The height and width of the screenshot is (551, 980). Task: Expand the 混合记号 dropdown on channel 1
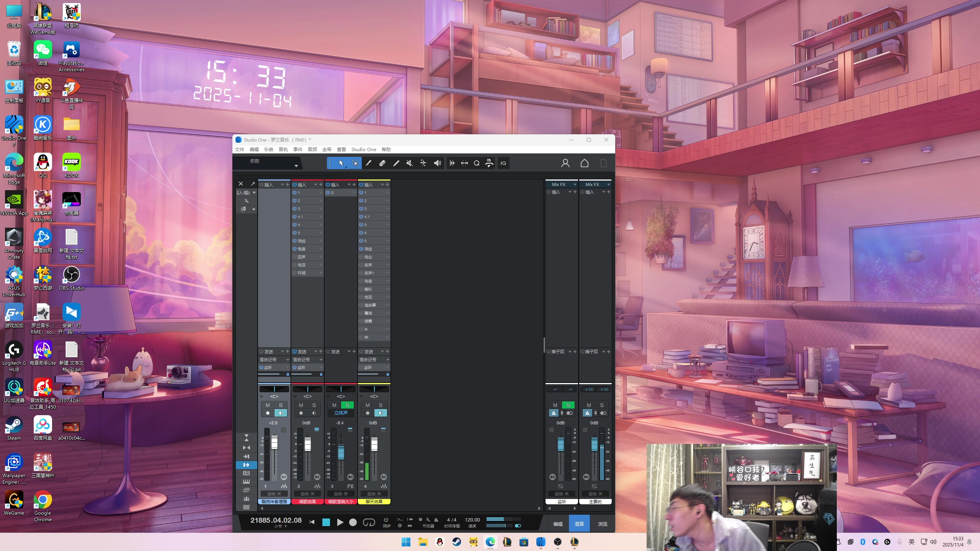(287, 360)
